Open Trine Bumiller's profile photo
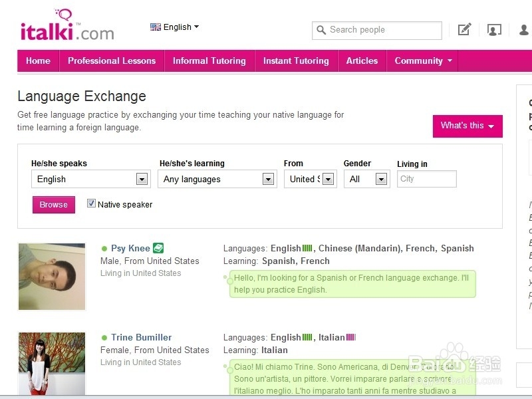Image resolution: width=532 pixels, height=399 pixels. tap(52, 363)
